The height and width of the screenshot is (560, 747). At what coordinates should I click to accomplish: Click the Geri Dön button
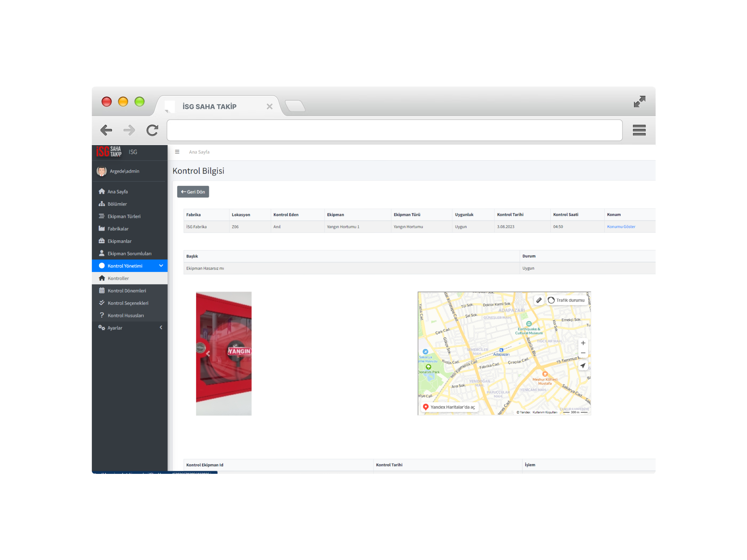[193, 192]
